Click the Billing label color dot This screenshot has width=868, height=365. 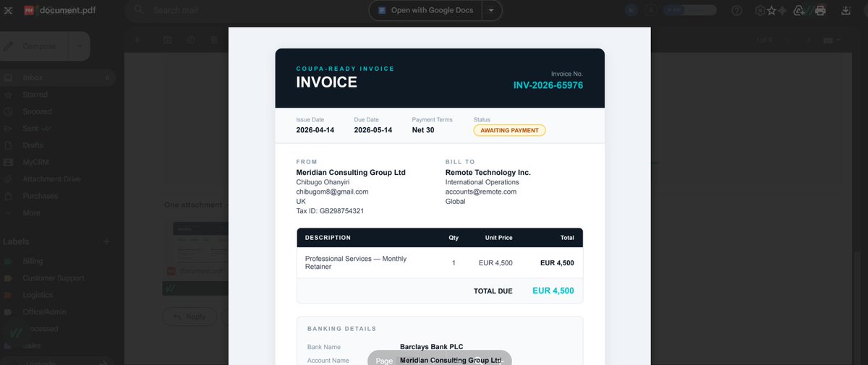point(8,261)
